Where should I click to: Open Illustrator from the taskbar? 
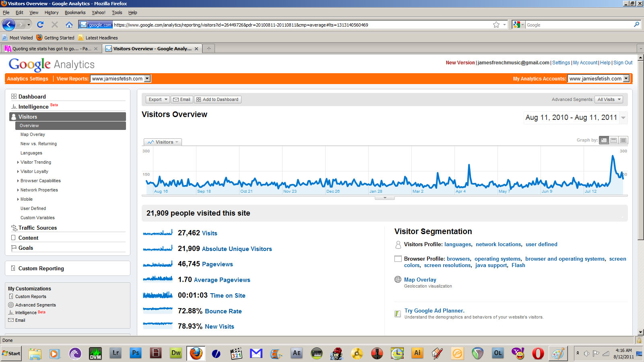point(417,354)
